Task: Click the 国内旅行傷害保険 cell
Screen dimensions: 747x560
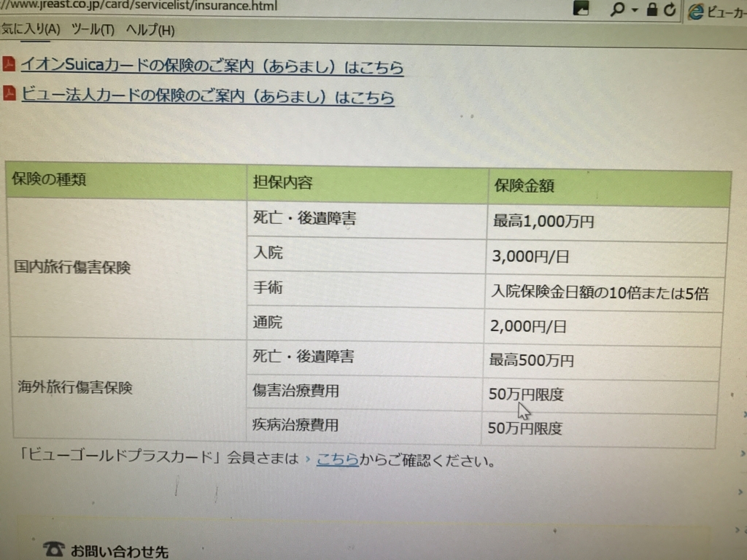Action: [128, 268]
